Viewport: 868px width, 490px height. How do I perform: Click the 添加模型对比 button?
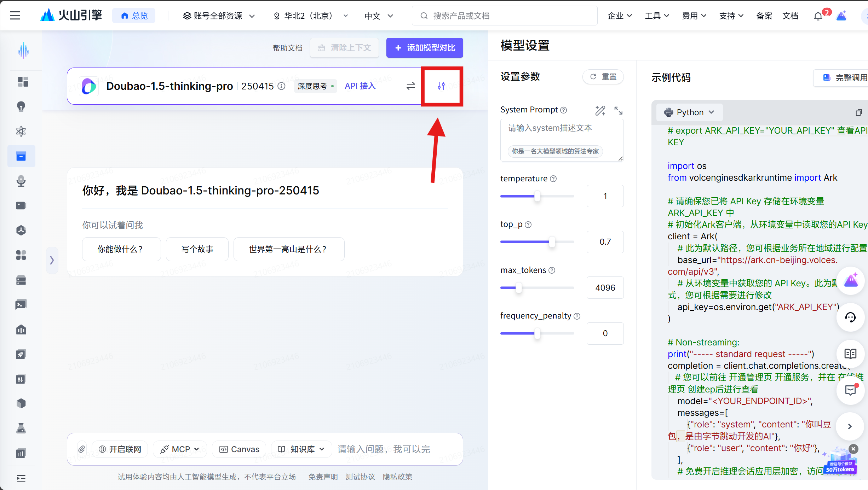425,48
